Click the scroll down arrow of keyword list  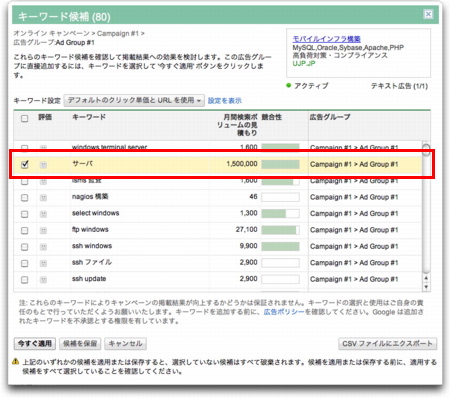click(426, 287)
